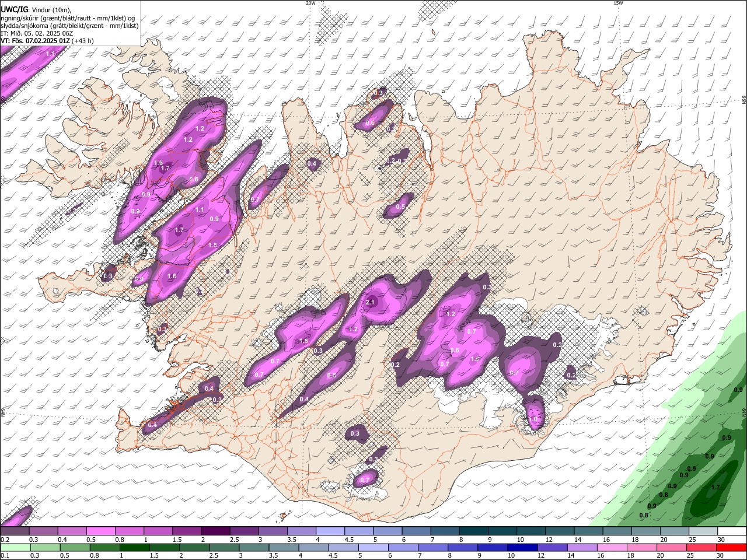Pick the darkest purple upper-row swatch between 2 and 2.5
Screen dimensions: 747x560
coord(215,531)
